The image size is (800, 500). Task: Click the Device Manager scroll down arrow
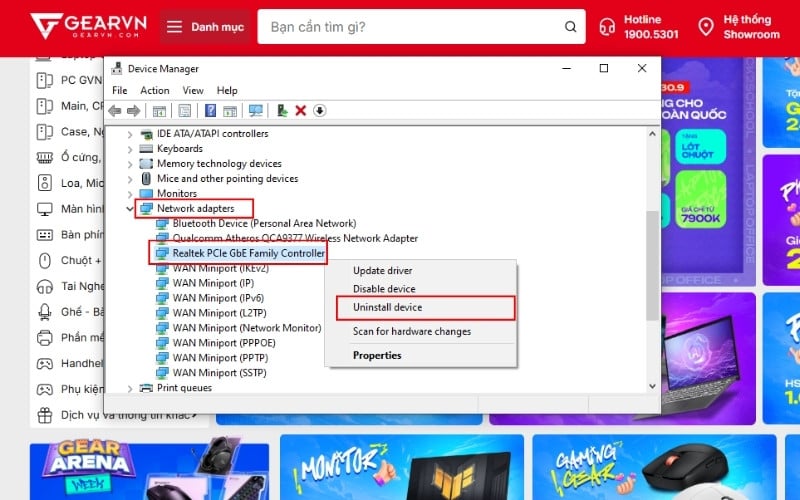(x=652, y=386)
